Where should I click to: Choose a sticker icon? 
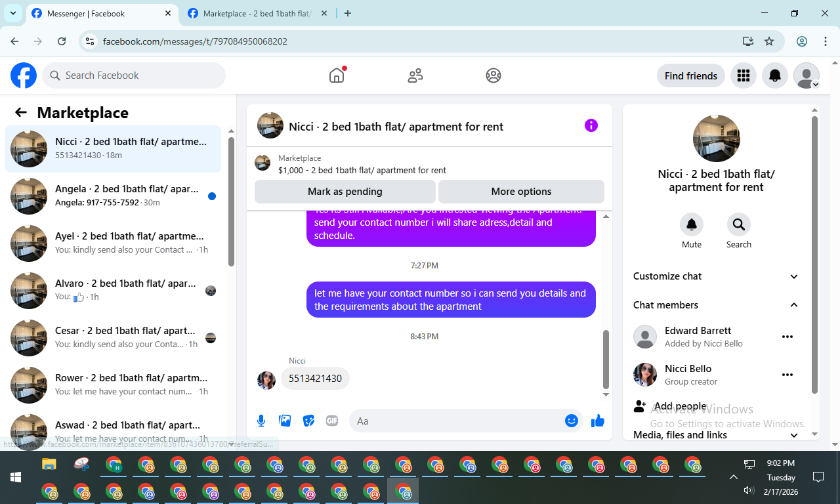[308, 421]
